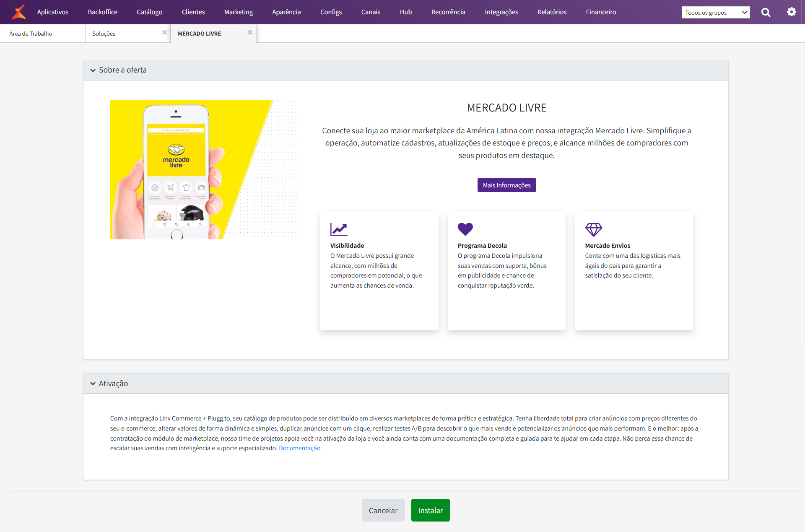The height and width of the screenshot is (532, 805).
Task: Open the Documentação link
Action: point(299,448)
